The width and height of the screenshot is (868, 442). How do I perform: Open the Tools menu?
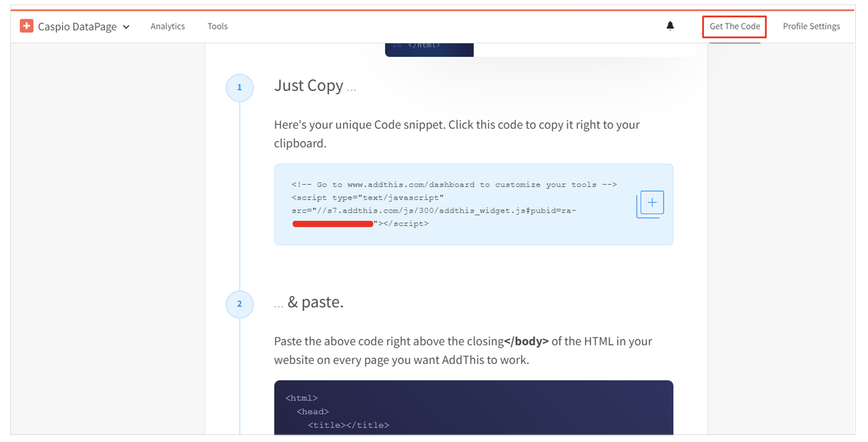pyautogui.click(x=217, y=26)
